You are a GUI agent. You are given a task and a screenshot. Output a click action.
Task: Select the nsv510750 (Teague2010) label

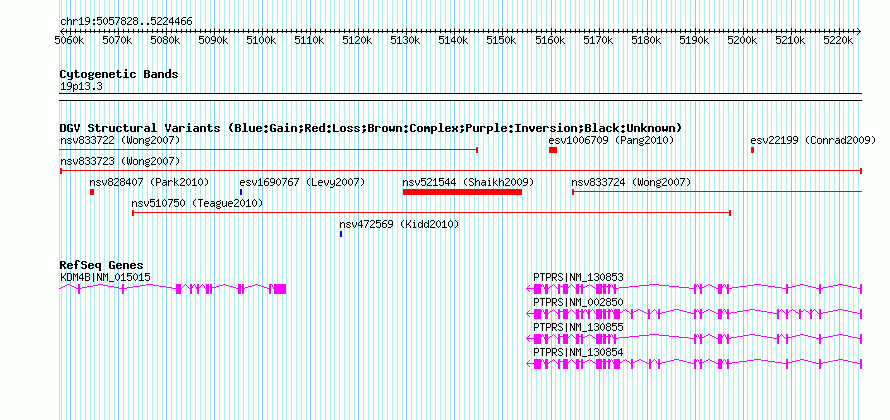tap(197, 203)
